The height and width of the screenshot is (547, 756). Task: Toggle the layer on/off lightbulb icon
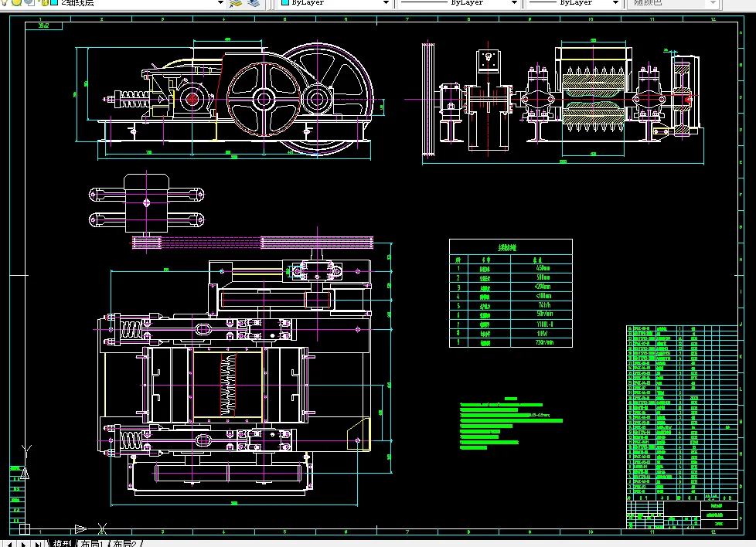click(3, 2)
